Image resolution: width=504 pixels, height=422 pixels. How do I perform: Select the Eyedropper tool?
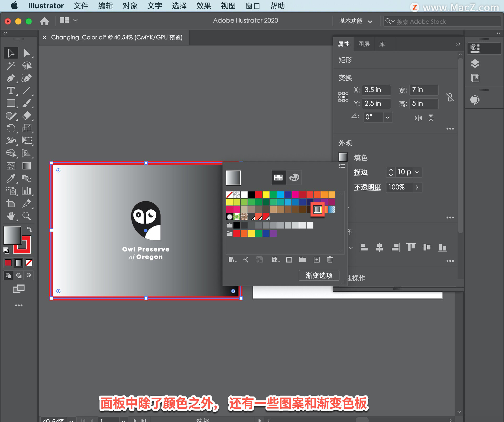pos(10,178)
